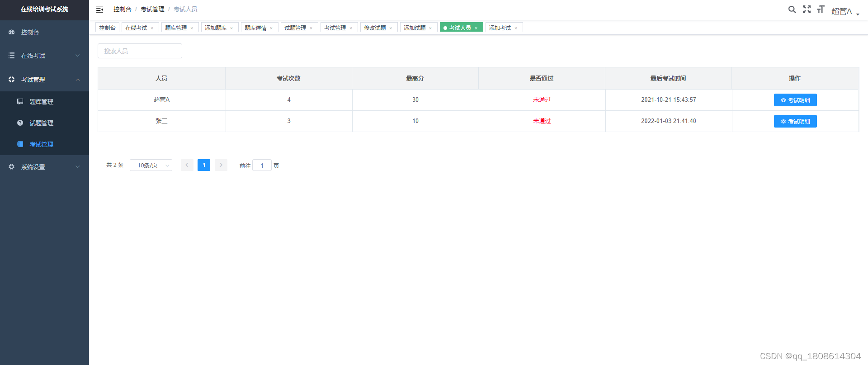Close the 题库详情 tab
868x365 pixels.
click(271, 28)
